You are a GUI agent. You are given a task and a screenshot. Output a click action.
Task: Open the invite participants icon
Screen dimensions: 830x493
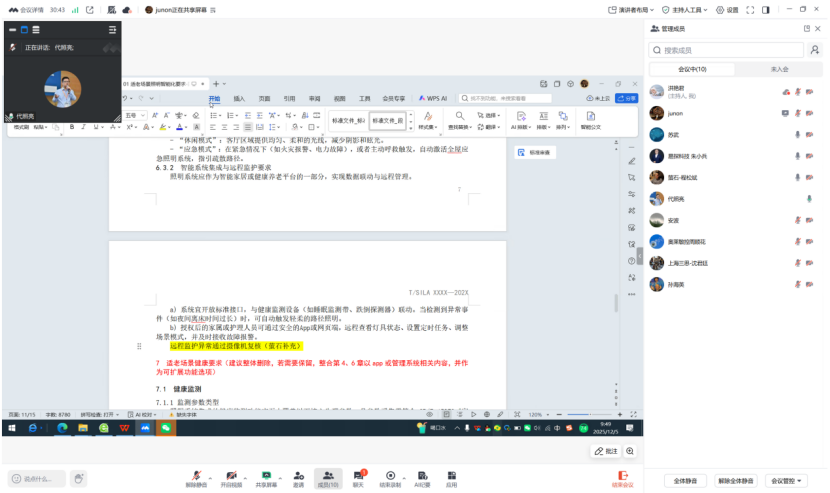(x=299, y=478)
